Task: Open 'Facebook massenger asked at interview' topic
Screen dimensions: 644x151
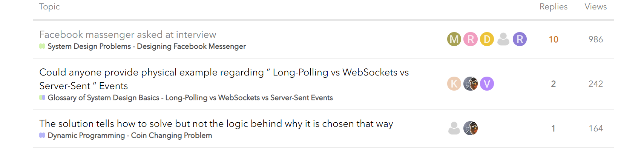Action: click(128, 35)
